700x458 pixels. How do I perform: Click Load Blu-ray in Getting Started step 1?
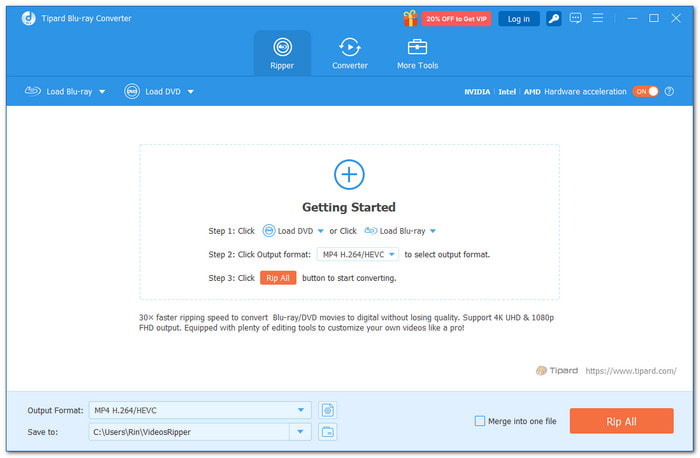(395, 231)
